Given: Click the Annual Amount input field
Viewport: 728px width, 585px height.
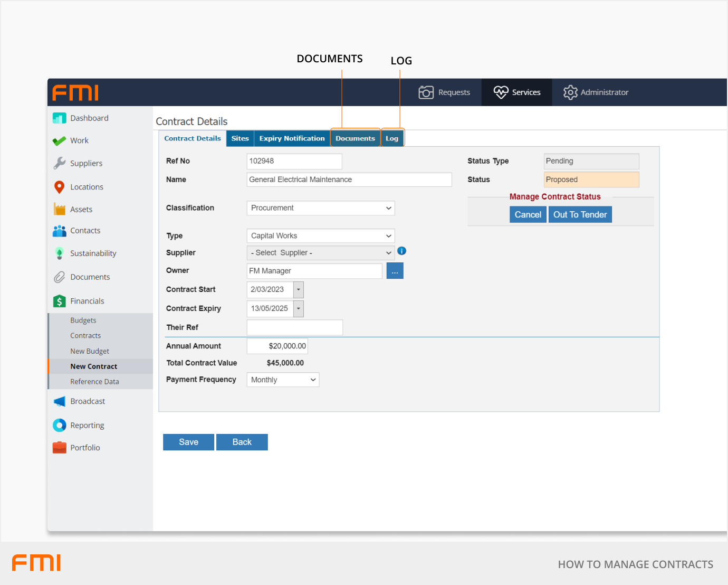Looking at the screenshot, I should (x=277, y=346).
